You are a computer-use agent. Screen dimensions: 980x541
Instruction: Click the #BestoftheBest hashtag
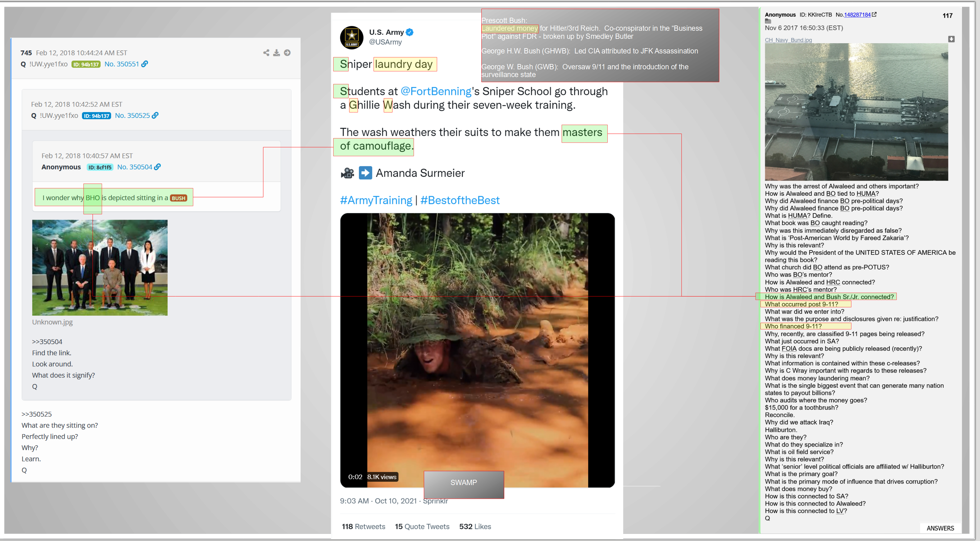tap(460, 200)
